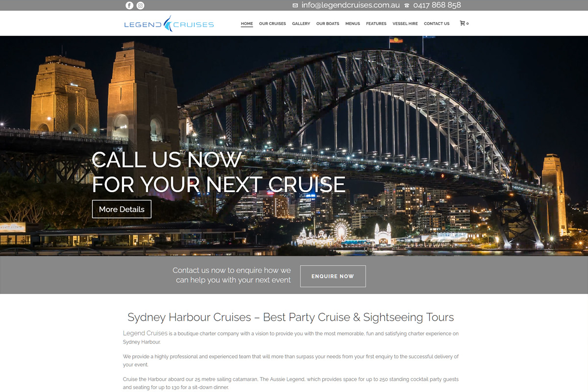
Task: Open the Menus navigation item
Action: 352,24
